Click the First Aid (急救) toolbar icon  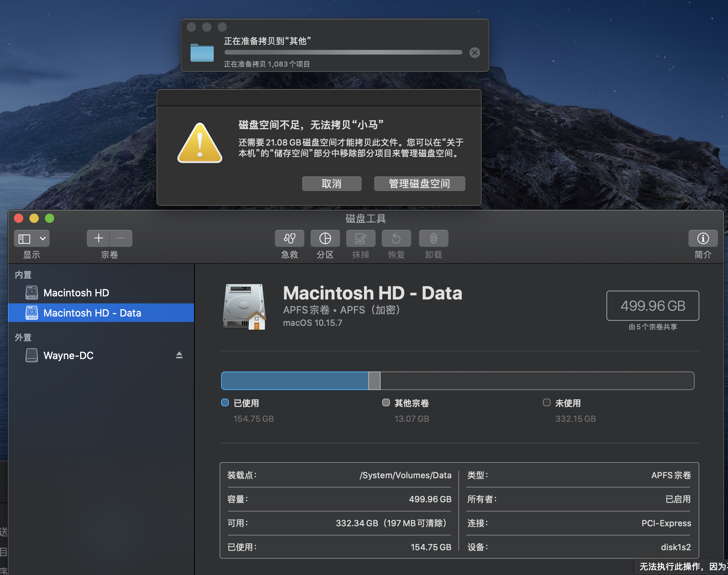(x=289, y=238)
